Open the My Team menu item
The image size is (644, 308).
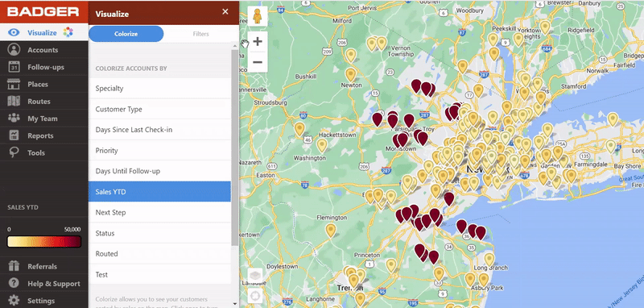[44, 119]
